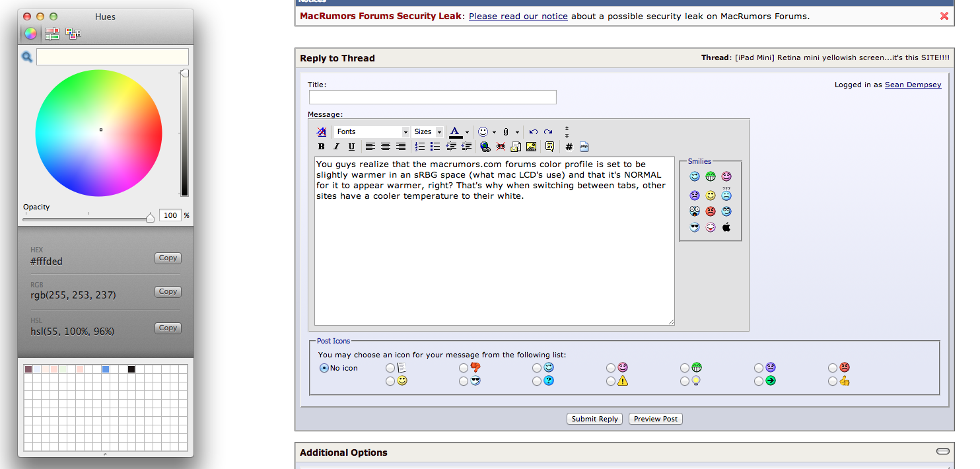980x469 pixels.
Task: Center-align the message text
Action: 386,147
